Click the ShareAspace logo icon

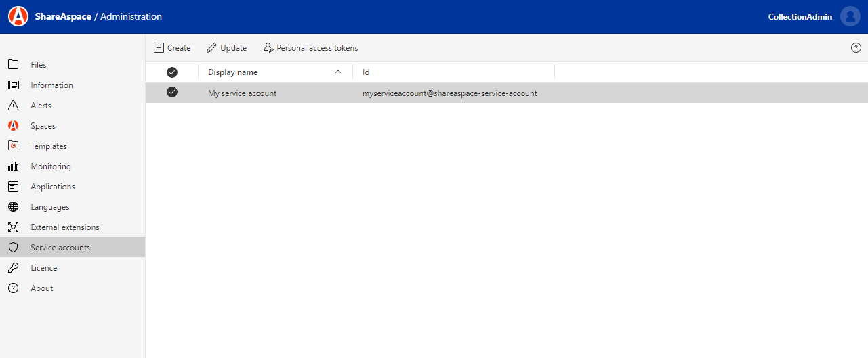[18, 16]
